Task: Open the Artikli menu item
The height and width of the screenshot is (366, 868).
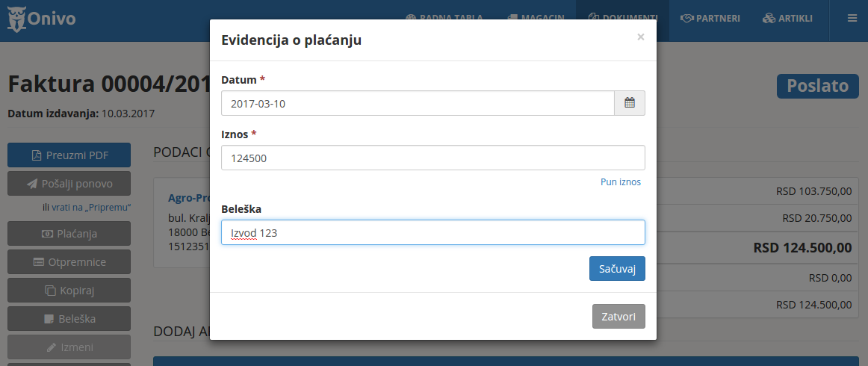Action: pos(787,19)
